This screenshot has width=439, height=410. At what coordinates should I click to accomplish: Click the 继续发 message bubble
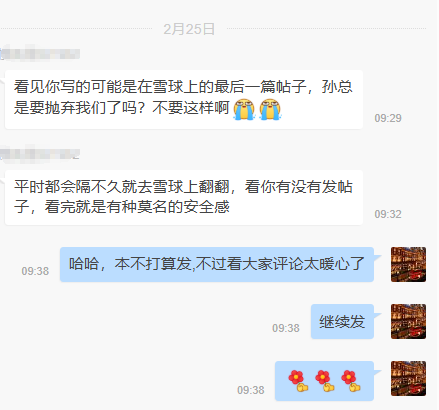pos(342,321)
